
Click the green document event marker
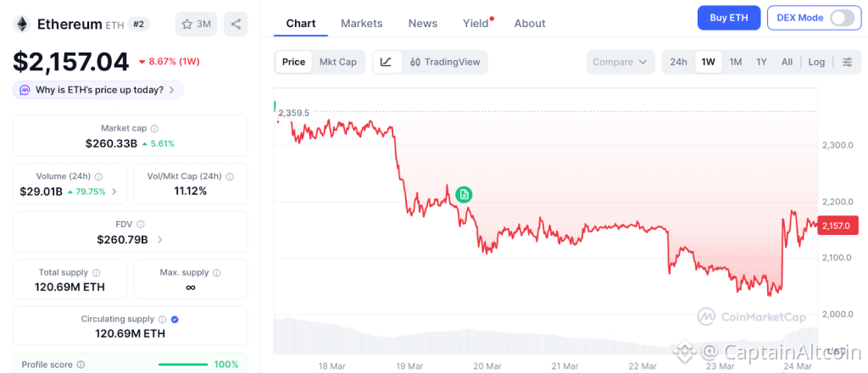[x=464, y=195]
